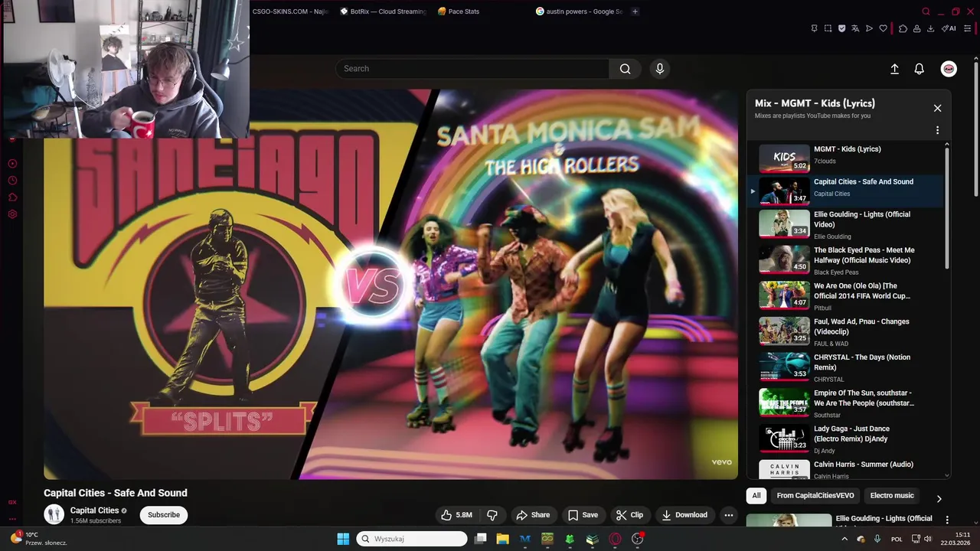Open a new browser tab with plus
Screen dimensions: 980x551
click(635, 11)
